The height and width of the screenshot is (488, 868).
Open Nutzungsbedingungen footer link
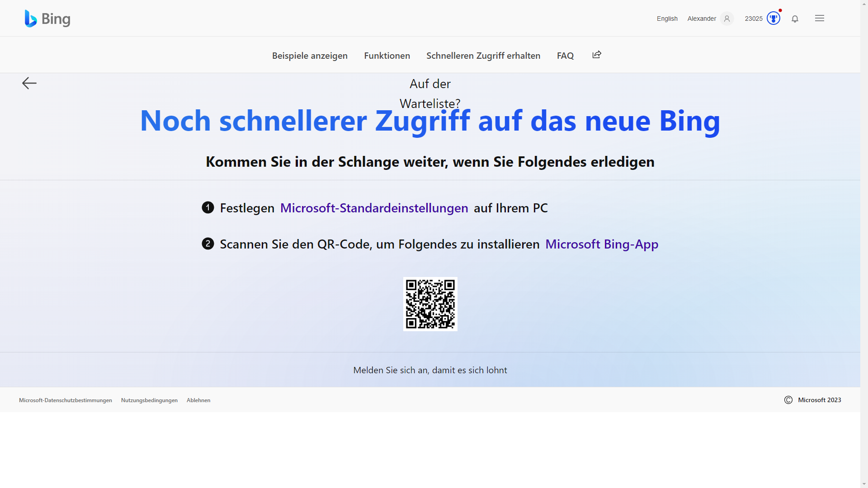tap(149, 400)
